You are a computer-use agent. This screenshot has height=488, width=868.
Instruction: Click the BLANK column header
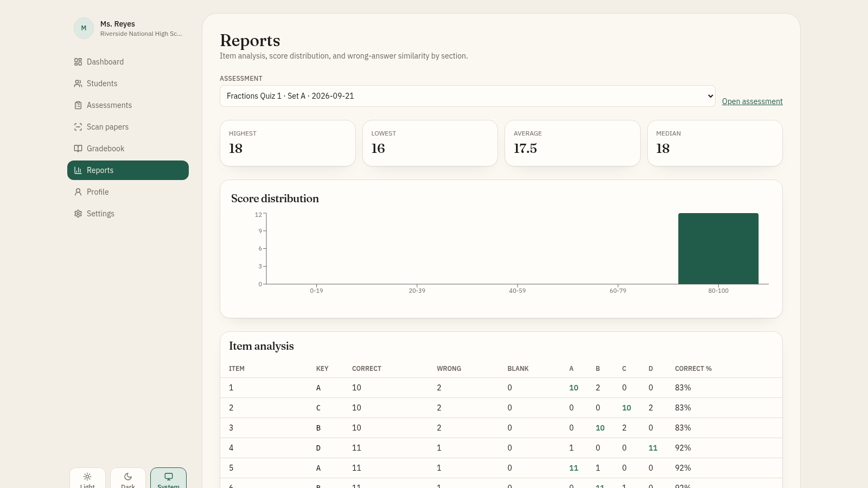click(x=518, y=369)
